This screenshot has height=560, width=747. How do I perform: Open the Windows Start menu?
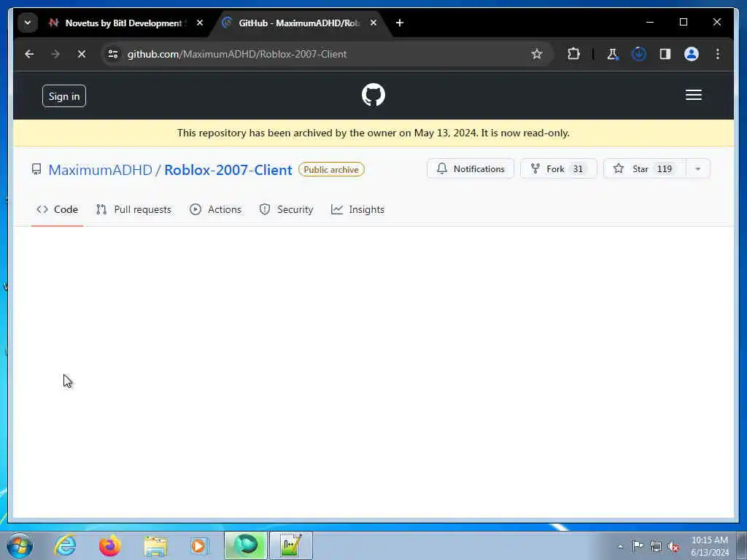point(20,545)
